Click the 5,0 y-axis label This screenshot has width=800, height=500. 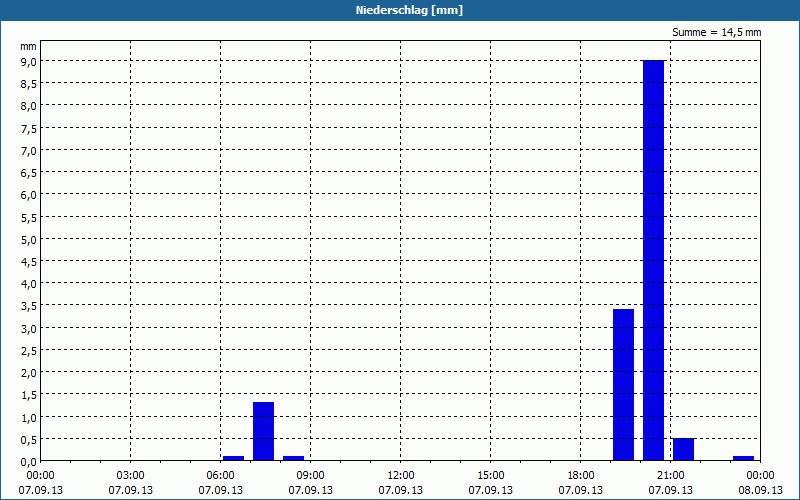coord(28,239)
